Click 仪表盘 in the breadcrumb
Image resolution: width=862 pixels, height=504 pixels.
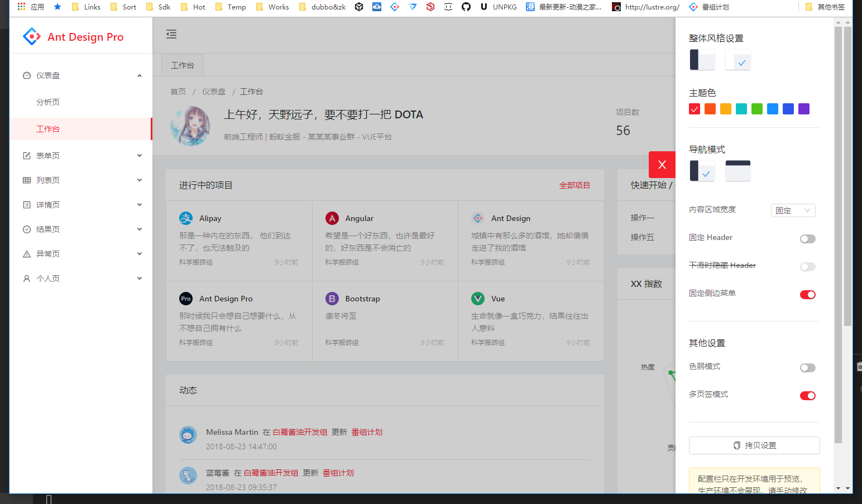click(x=214, y=92)
